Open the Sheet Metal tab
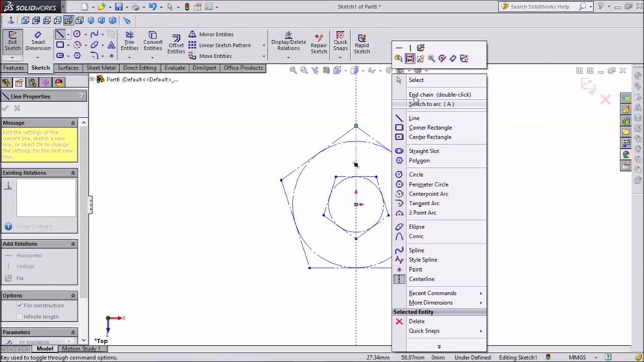The height and width of the screenshot is (362, 644). (x=101, y=68)
